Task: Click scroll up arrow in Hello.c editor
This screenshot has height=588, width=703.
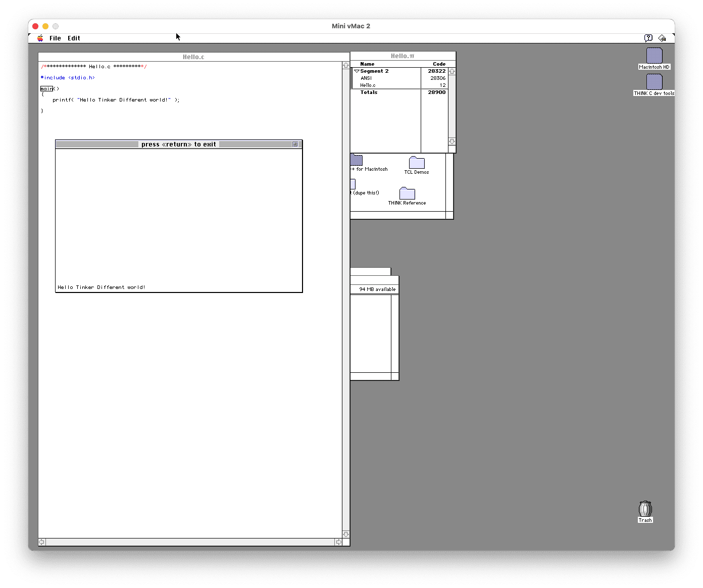Action: tap(346, 65)
